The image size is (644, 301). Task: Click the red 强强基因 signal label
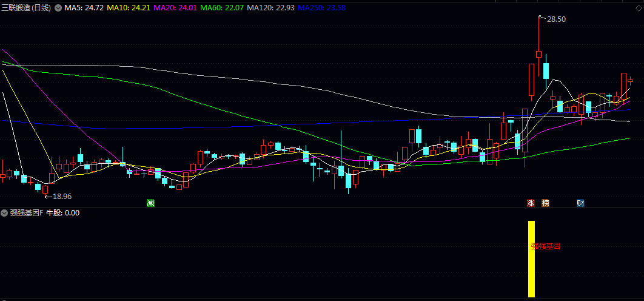[545, 246]
